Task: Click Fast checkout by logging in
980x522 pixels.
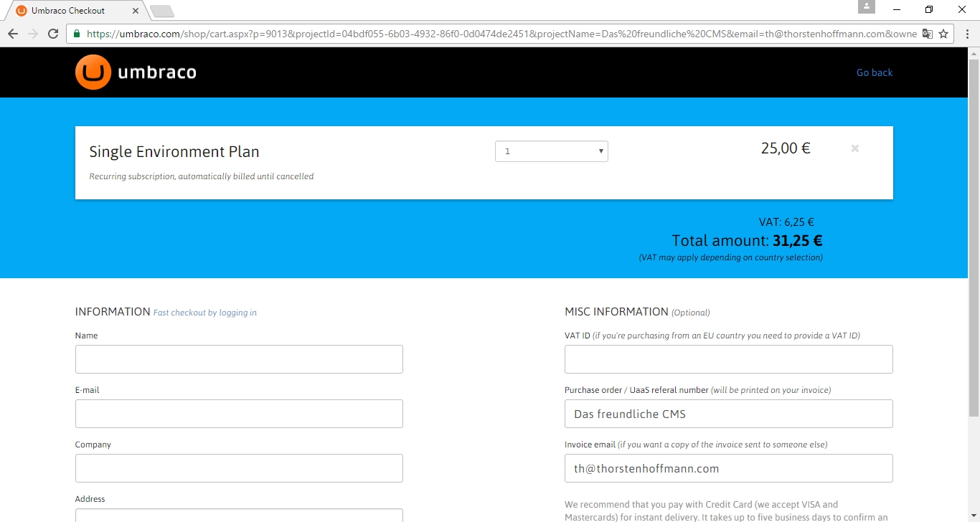Action: (x=204, y=313)
